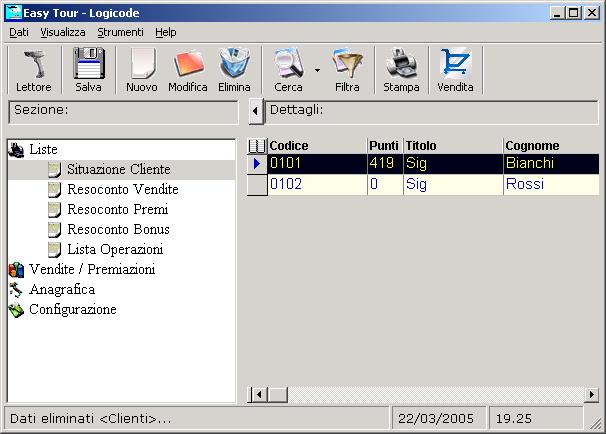This screenshot has width=606, height=434.
Task: Create a new record with Nuovo
Action: [142, 70]
